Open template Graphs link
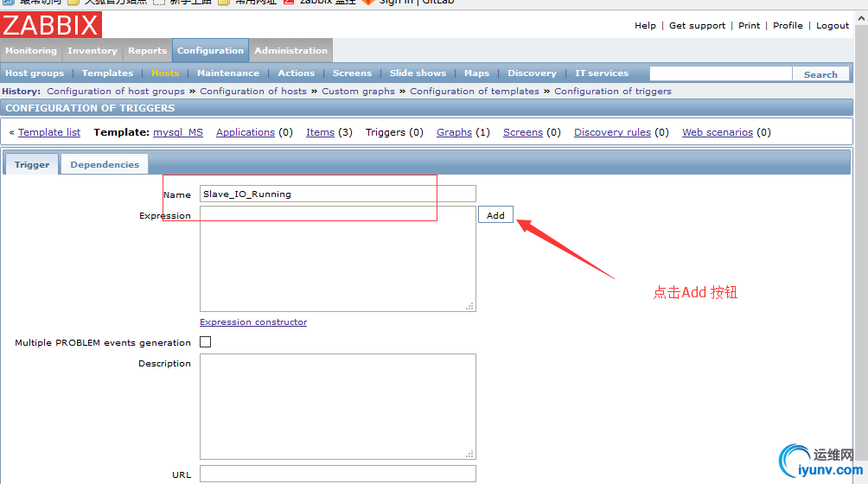 pyautogui.click(x=454, y=132)
